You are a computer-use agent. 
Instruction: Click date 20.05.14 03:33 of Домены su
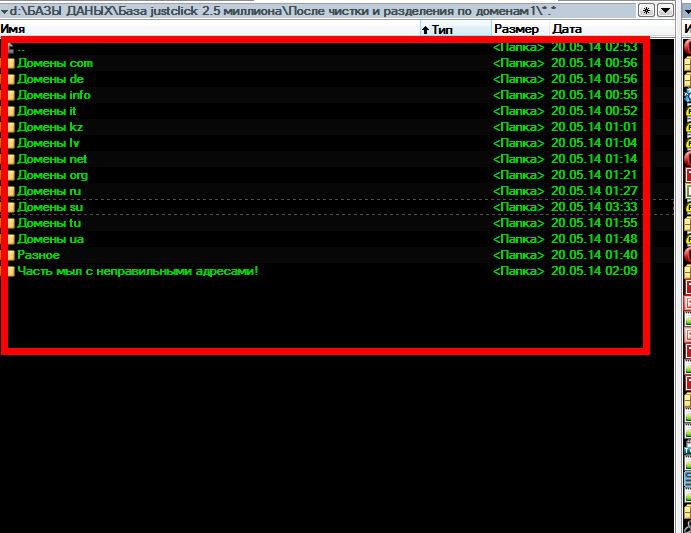click(594, 207)
